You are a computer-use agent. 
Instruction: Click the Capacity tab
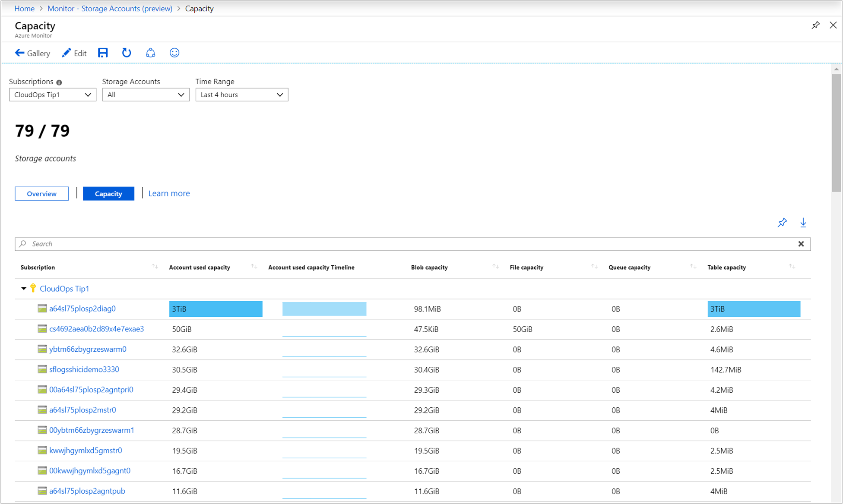click(x=108, y=193)
